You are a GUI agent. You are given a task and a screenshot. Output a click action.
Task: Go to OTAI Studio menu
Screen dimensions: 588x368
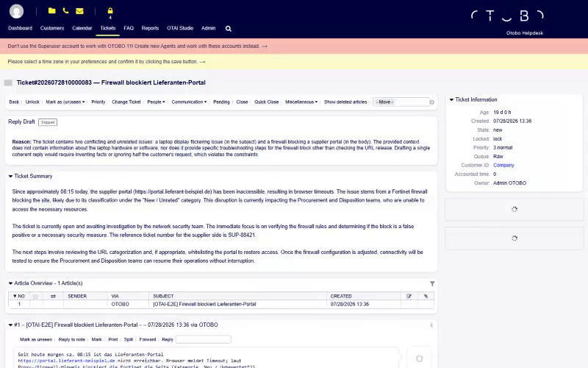(180, 28)
